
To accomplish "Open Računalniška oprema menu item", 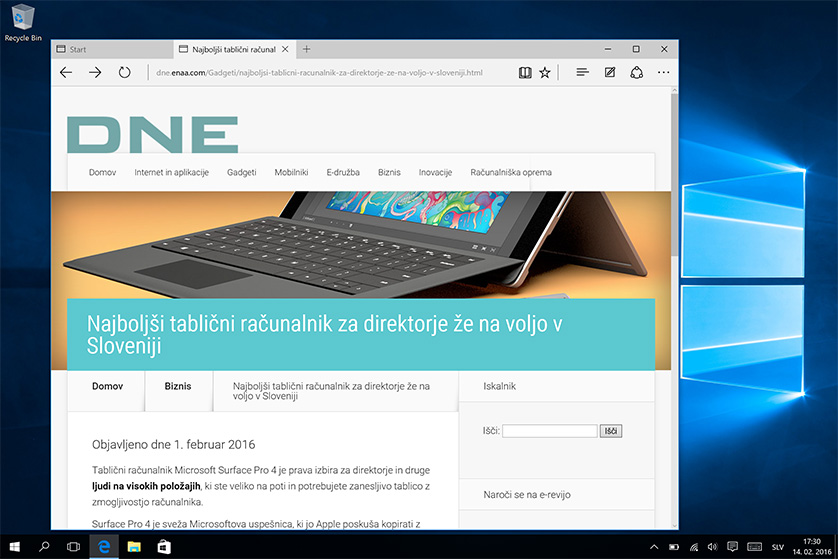I will click(511, 172).
